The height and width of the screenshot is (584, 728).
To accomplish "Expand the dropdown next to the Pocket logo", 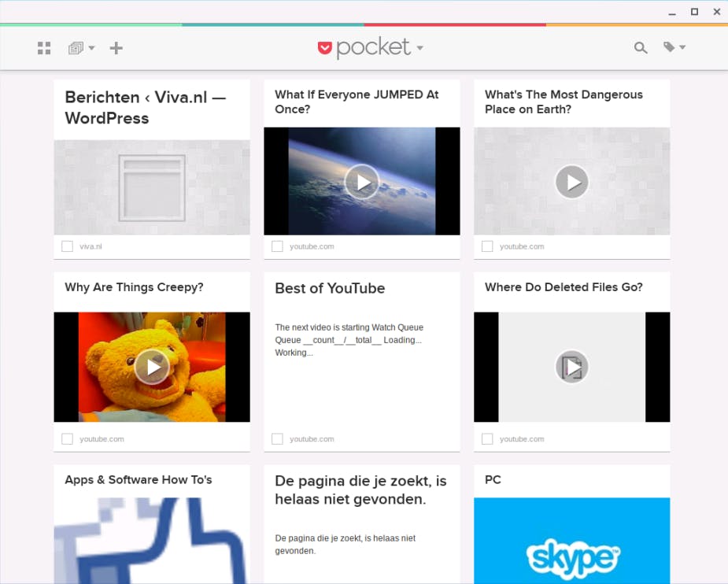I will pos(419,49).
